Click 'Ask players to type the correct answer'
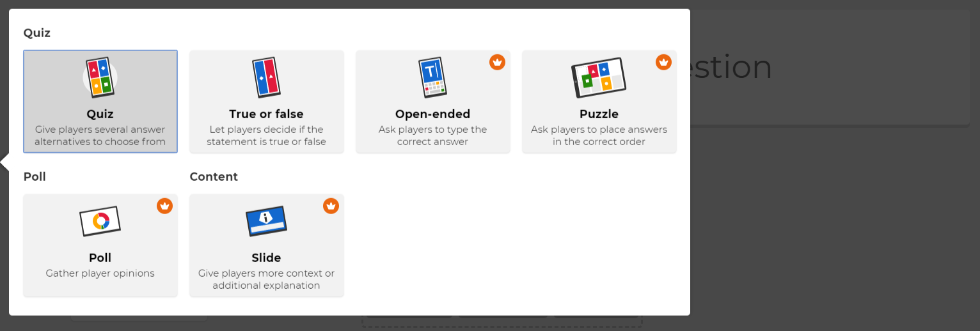980x331 pixels. (432, 135)
